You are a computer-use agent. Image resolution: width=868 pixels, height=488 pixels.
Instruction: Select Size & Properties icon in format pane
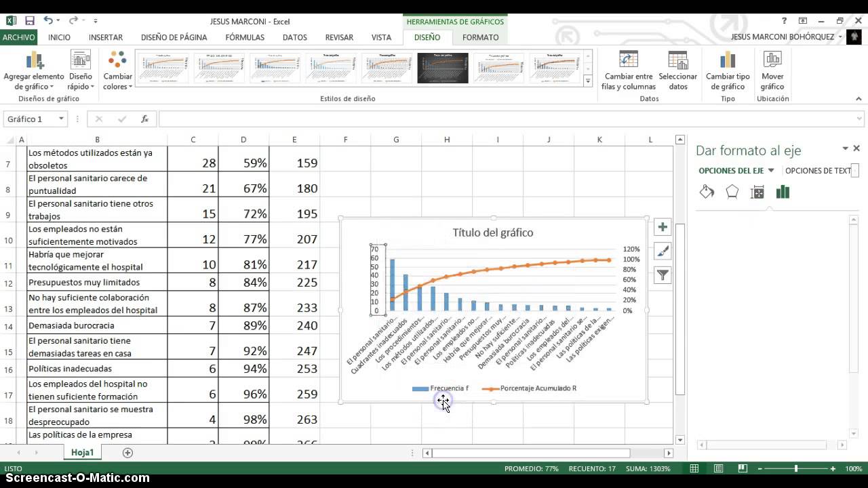click(757, 192)
